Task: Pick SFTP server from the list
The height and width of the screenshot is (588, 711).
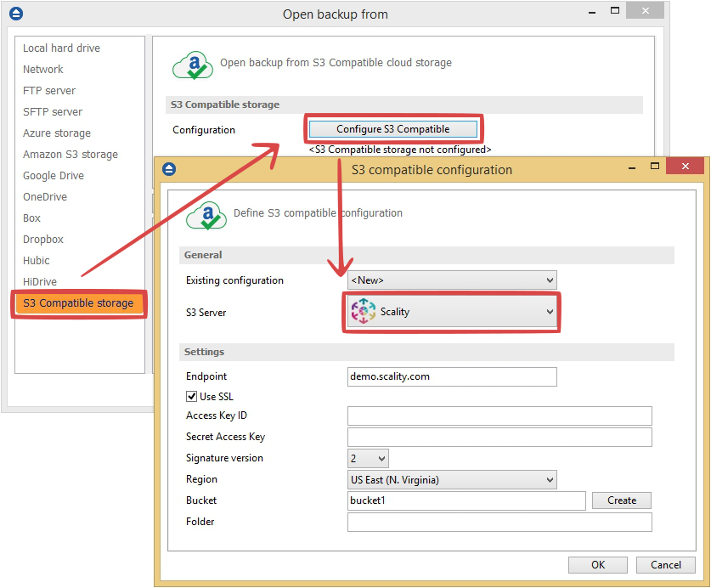Action: pyautogui.click(x=53, y=112)
